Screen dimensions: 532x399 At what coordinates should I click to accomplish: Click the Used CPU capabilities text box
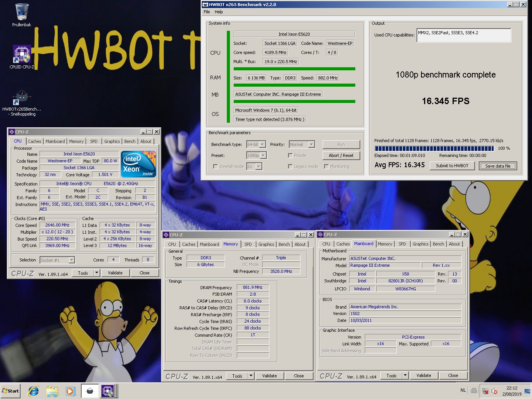click(x=464, y=35)
